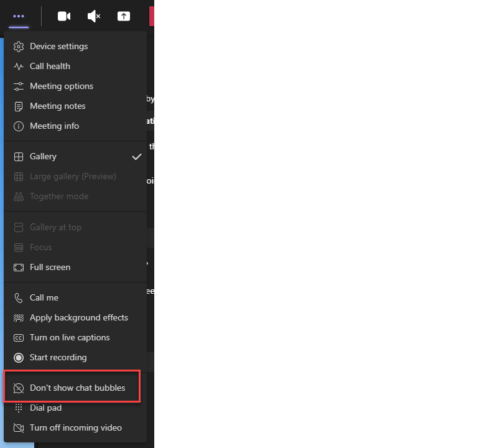The image size is (492, 448).
Task: Choose the Call me option
Action: [44, 297]
